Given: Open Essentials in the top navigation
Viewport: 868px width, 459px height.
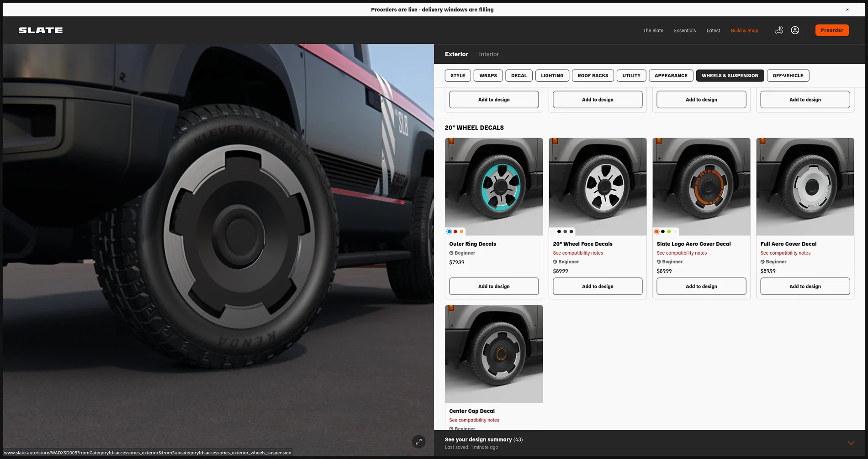Looking at the screenshot, I should click(685, 31).
